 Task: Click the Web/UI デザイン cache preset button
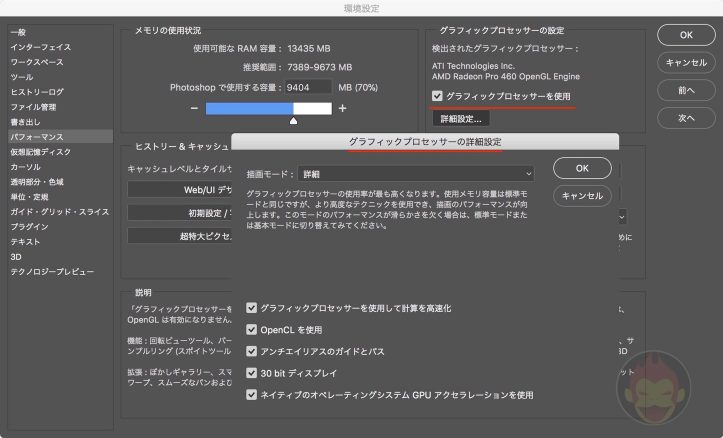180,189
